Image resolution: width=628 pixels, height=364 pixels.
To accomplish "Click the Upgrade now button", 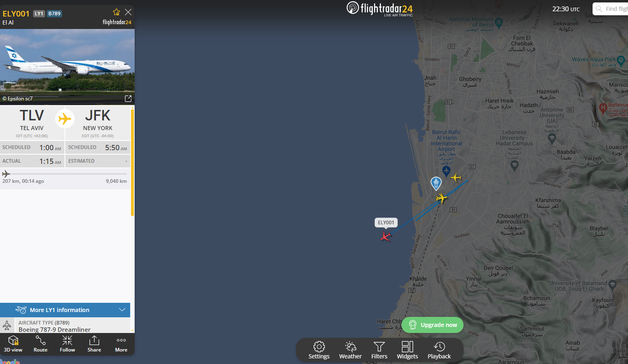I will (433, 325).
